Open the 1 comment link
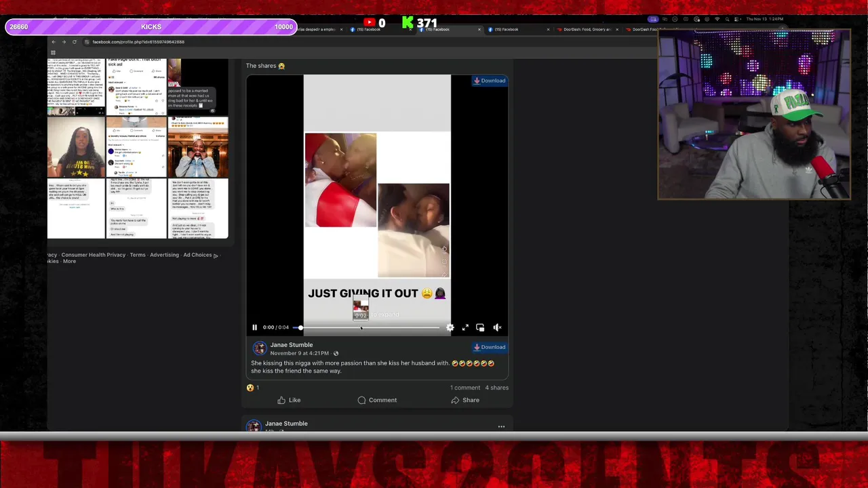The height and width of the screenshot is (488, 868). point(465,388)
